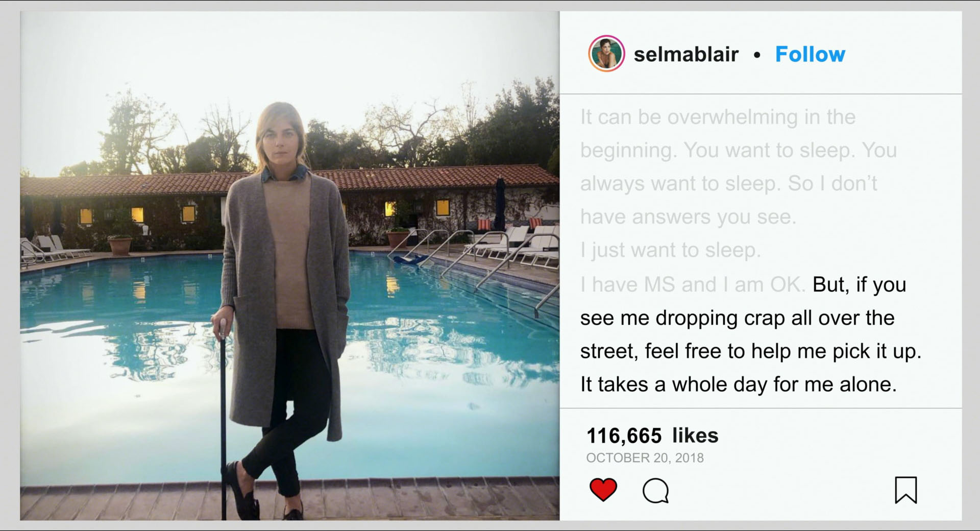The height and width of the screenshot is (531, 980).
Task: Click the October 20, 2018 post date
Action: click(x=645, y=457)
